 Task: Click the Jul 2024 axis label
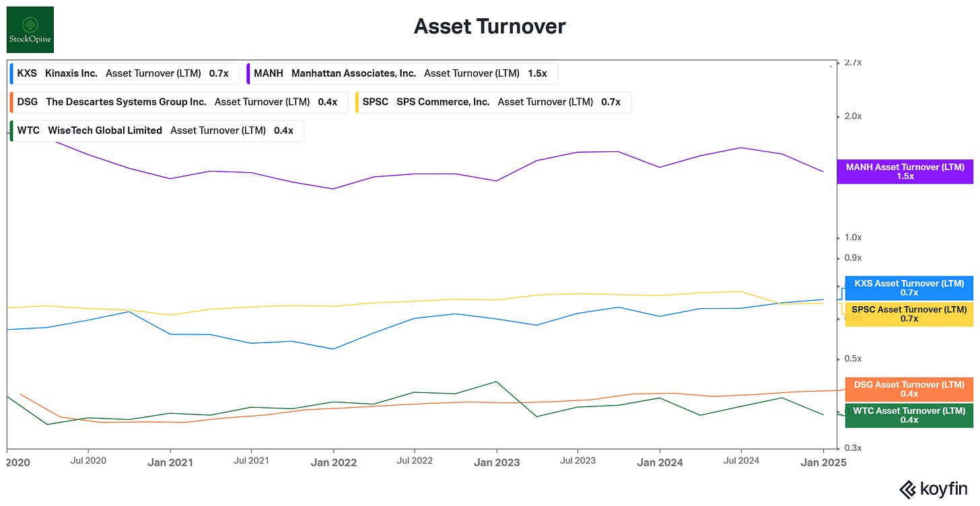click(741, 461)
